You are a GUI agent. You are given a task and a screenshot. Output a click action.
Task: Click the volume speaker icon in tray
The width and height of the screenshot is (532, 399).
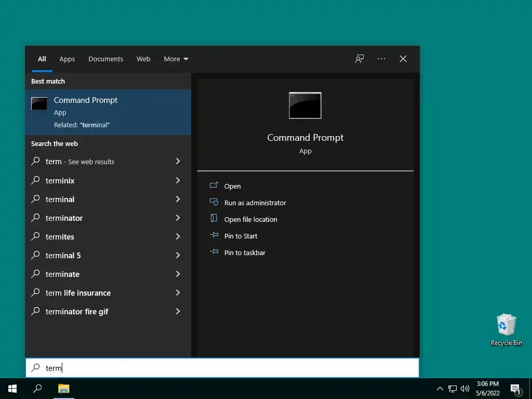point(465,389)
